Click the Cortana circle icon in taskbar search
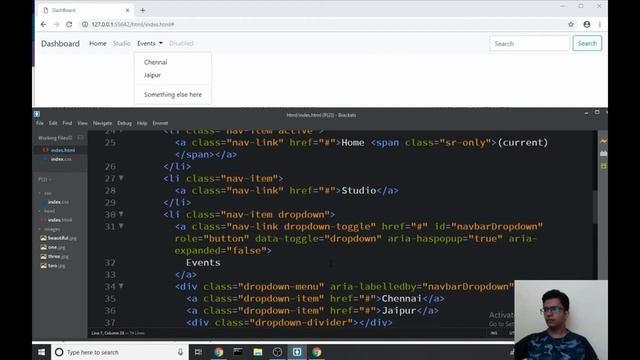640x360 pixels. point(59,352)
